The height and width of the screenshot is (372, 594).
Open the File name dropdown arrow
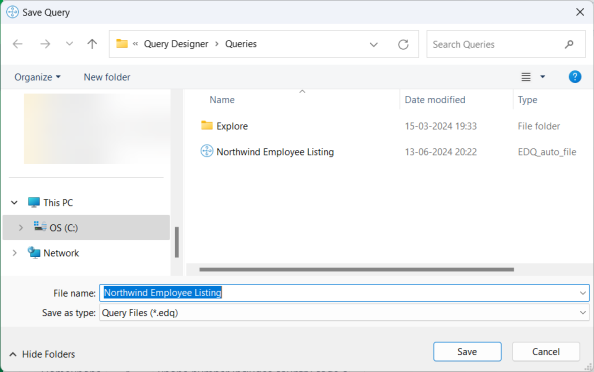tap(583, 293)
